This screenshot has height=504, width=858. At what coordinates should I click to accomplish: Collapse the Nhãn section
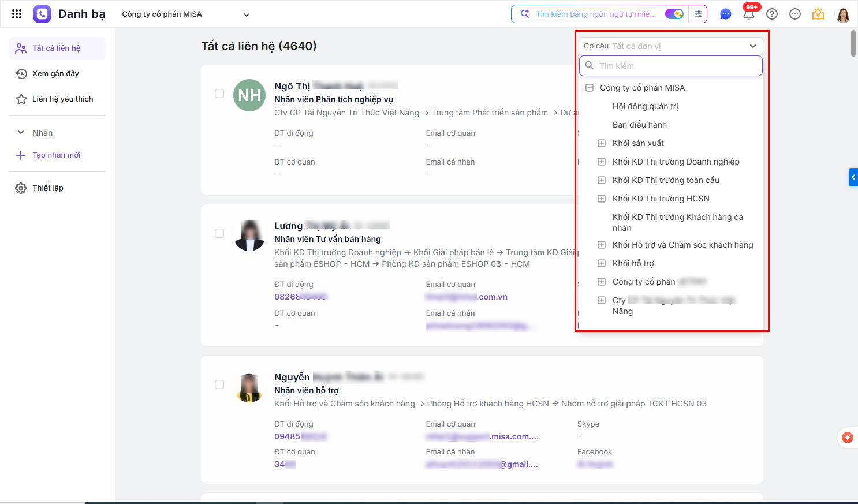[21, 133]
